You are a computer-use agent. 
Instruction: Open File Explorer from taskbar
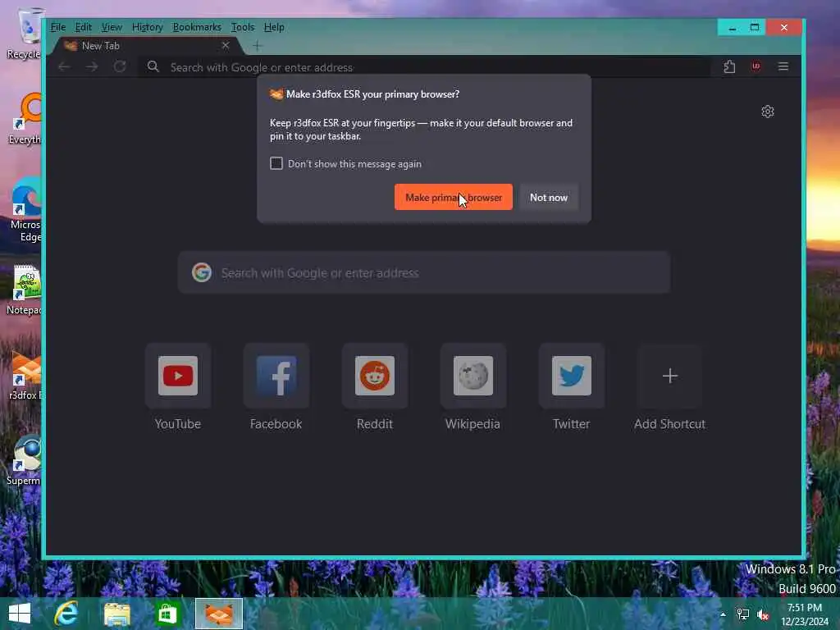click(117, 614)
